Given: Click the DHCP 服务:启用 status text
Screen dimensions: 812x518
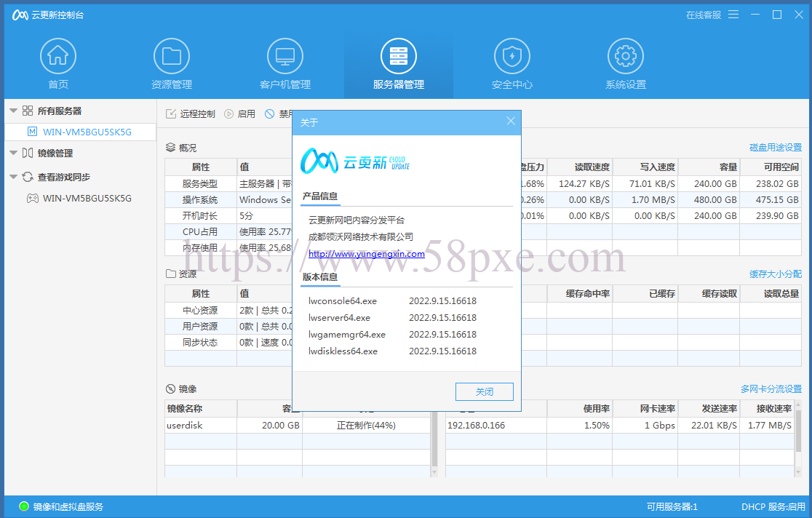Looking at the screenshot, I should pyautogui.click(x=773, y=506).
